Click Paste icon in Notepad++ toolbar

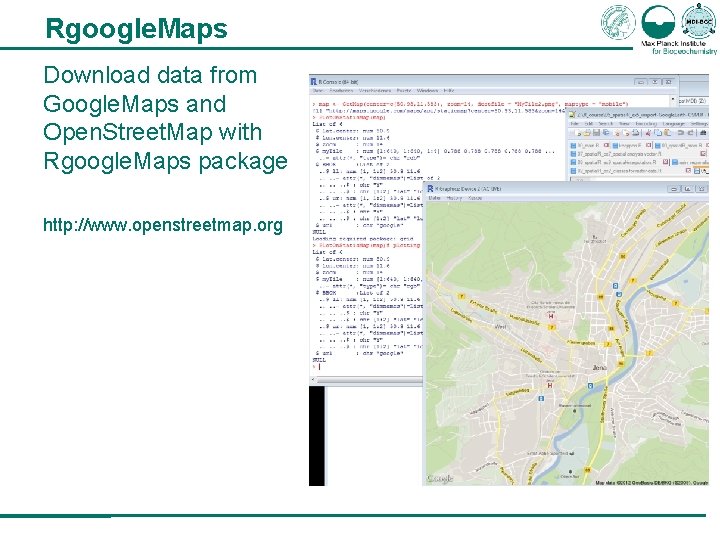pyautogui.click(x=667, y=133)
